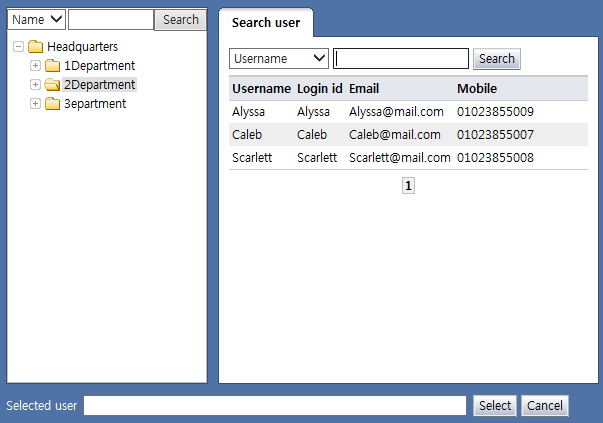Open the Name dropdown in left panel
This screenshot has height=423, width=603.
(x=37, y=20)
